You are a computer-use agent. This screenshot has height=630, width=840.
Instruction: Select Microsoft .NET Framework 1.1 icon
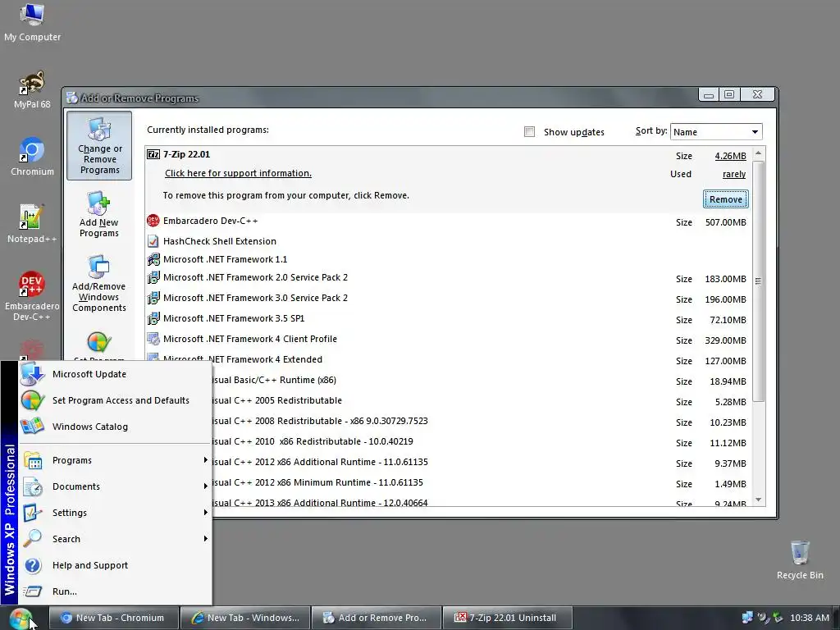pos(153,259)
